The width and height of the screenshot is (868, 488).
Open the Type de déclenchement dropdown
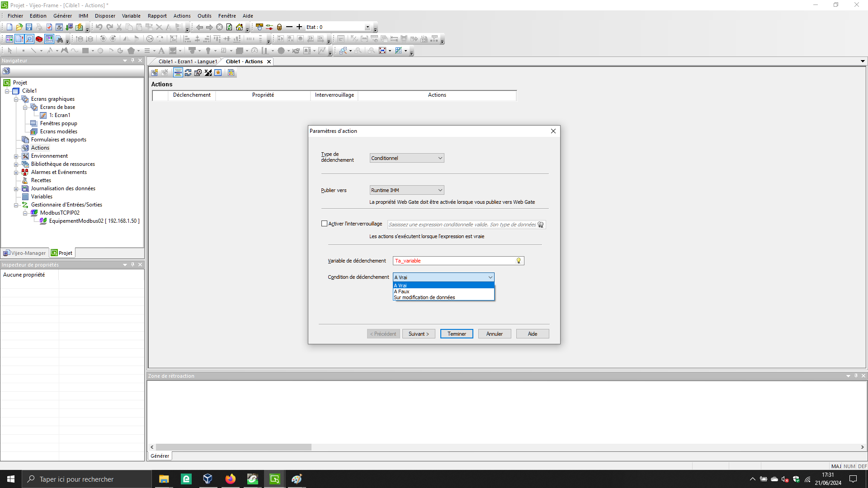[x=407, y=158]
